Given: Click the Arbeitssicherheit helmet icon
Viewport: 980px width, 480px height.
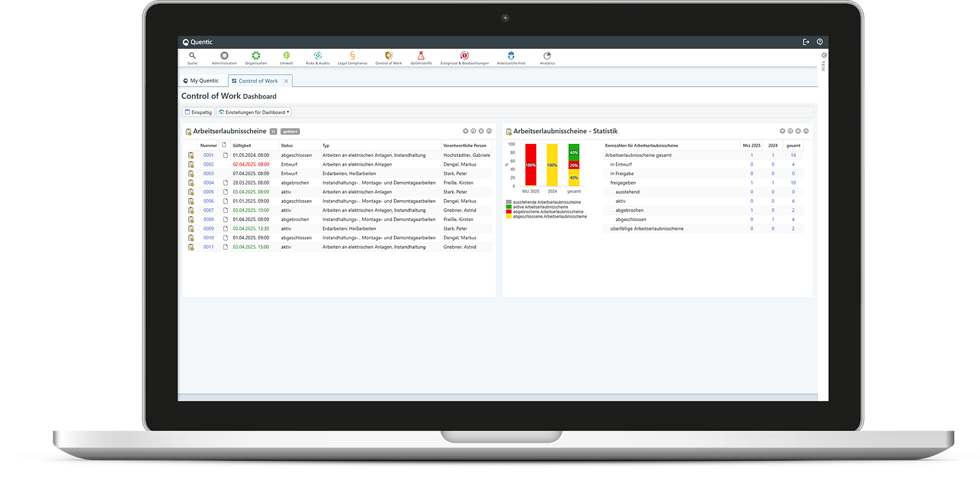Looking at the screenshot, I should click(511, 56).
